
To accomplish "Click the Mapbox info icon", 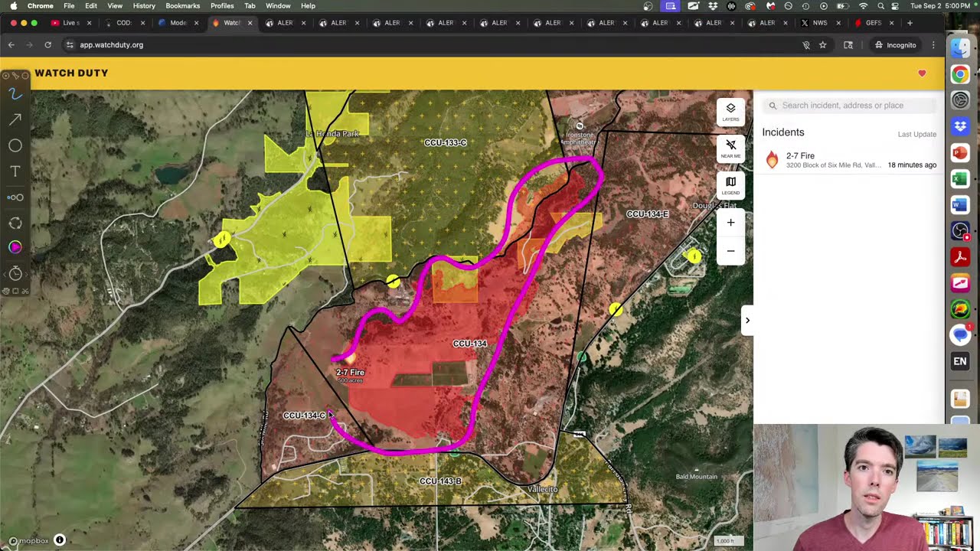I will click(x=60, y=540).
